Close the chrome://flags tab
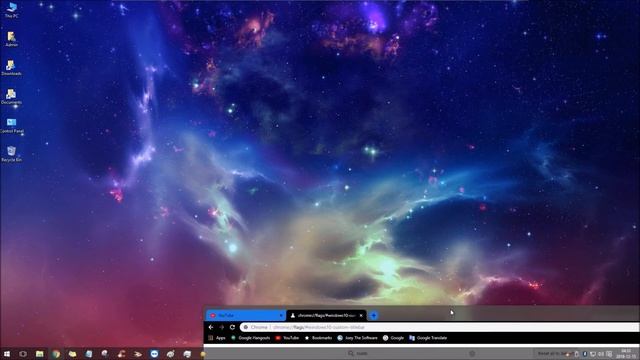 (x=361, y=316)
